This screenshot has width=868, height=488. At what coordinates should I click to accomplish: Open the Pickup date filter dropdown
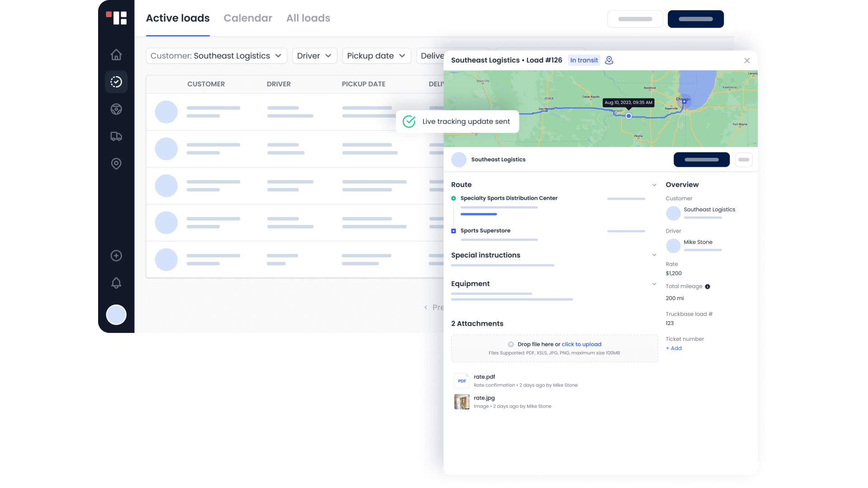[x=376, y=56]
